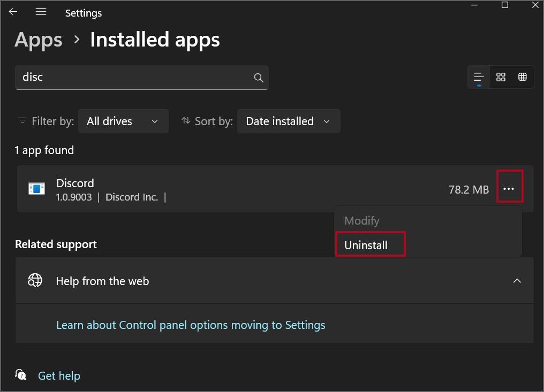Click the Installed apps heading
The image size is (544, 392).
(x=155, y=40)
